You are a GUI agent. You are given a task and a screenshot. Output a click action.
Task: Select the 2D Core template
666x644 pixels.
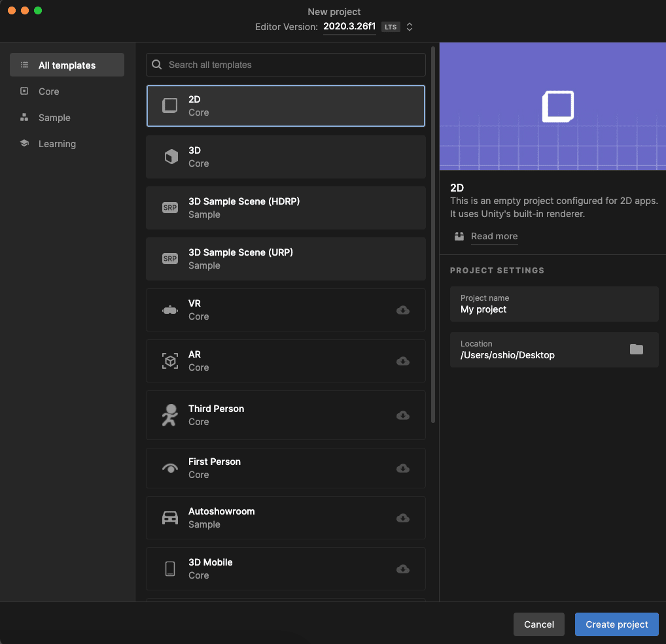286,106
